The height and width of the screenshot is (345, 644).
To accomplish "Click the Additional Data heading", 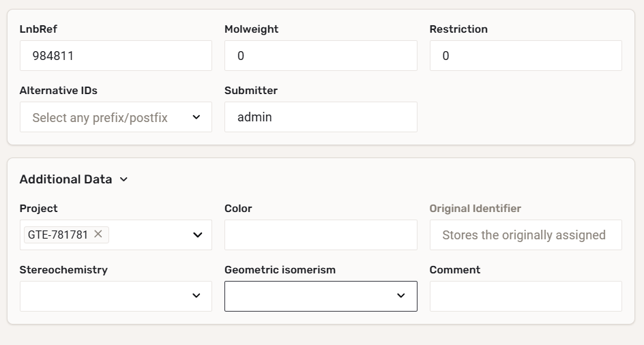I will [x=65, y=179].
